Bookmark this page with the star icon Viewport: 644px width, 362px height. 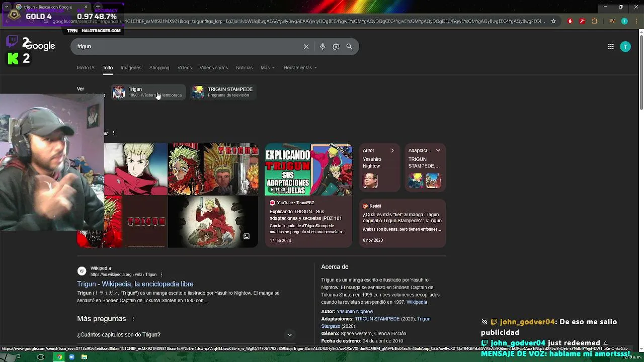click(553, 21)
